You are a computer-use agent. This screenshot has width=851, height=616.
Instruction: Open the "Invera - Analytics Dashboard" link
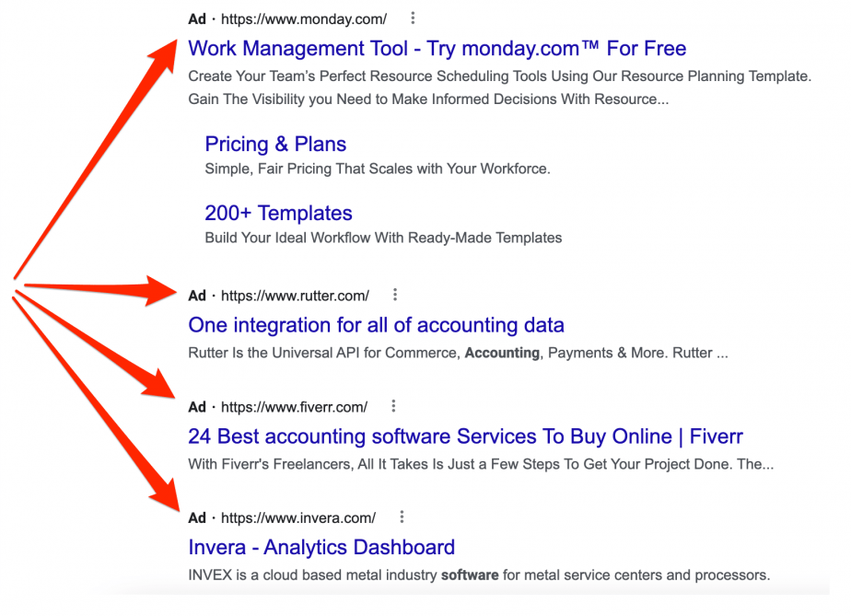tap(322, 547)
